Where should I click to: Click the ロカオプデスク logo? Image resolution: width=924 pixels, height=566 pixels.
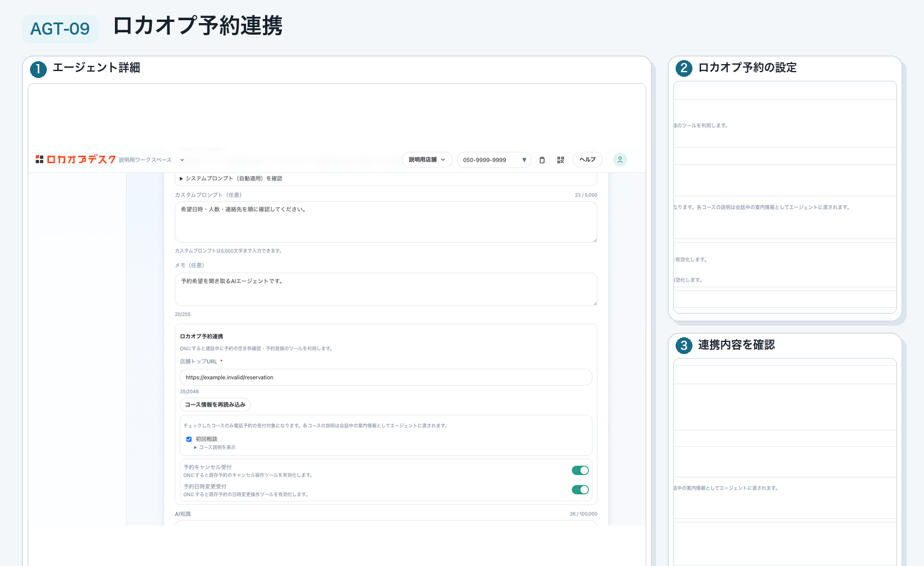76,159
